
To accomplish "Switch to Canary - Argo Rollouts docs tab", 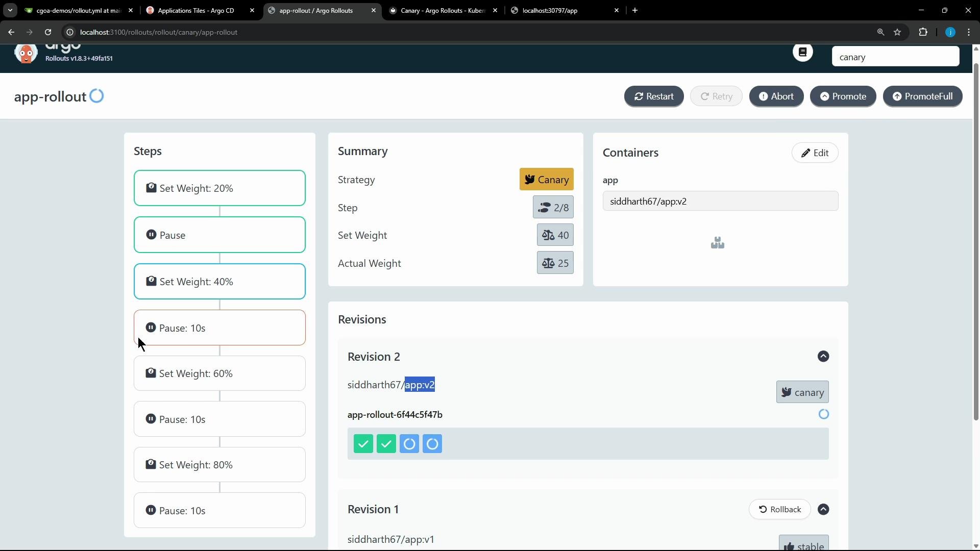I will click(442, 10).
